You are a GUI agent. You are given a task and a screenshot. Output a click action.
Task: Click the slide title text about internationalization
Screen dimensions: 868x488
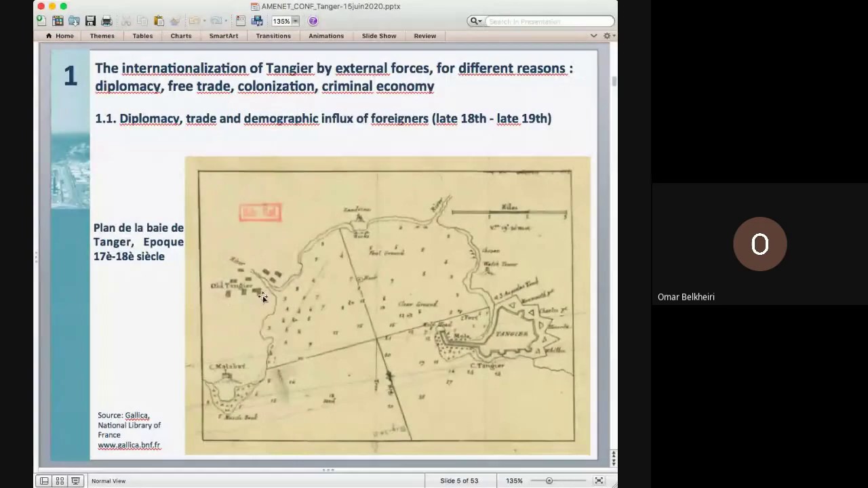coord(334,77)
